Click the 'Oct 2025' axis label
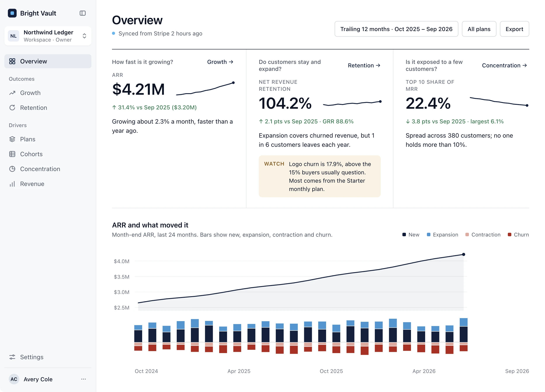The width and height of the screenshot is (545, 392). [331, 371]
